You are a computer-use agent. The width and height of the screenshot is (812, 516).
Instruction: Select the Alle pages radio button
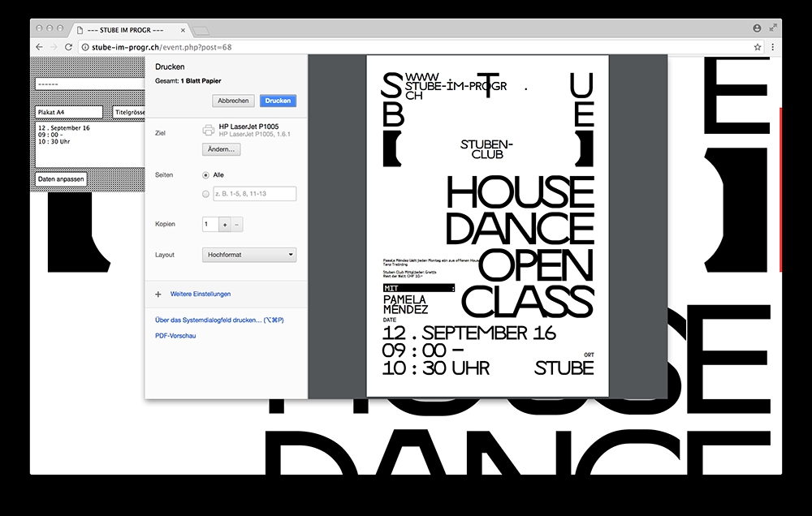205,175
